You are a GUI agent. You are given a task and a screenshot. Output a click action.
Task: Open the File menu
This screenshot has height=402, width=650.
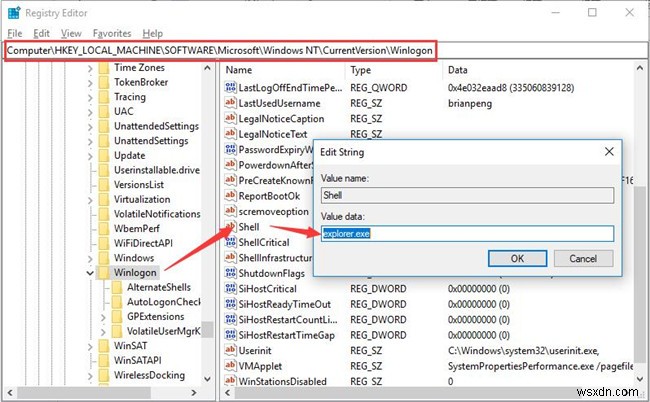[15, 33]
